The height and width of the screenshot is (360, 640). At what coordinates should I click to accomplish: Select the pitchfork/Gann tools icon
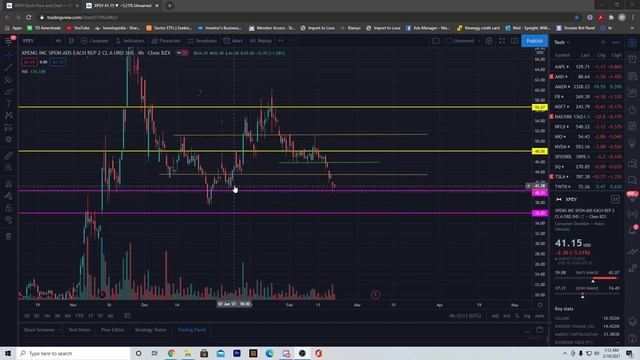click(8, 79)
